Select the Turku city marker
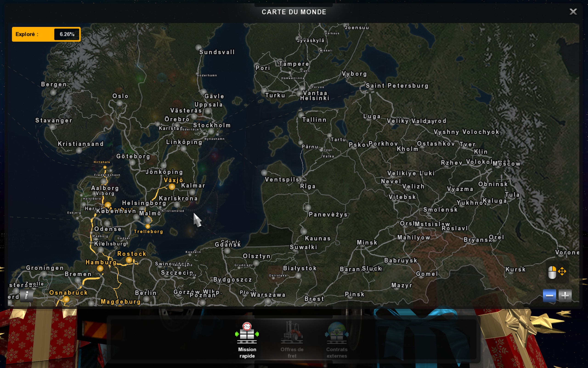The width and height of the screenshot is (588, 368). tap(264, 91)
